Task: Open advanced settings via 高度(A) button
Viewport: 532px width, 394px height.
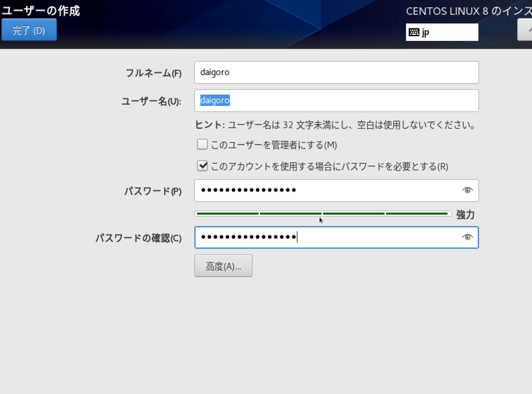Action: pyautogui.click(x=223, y=265)
